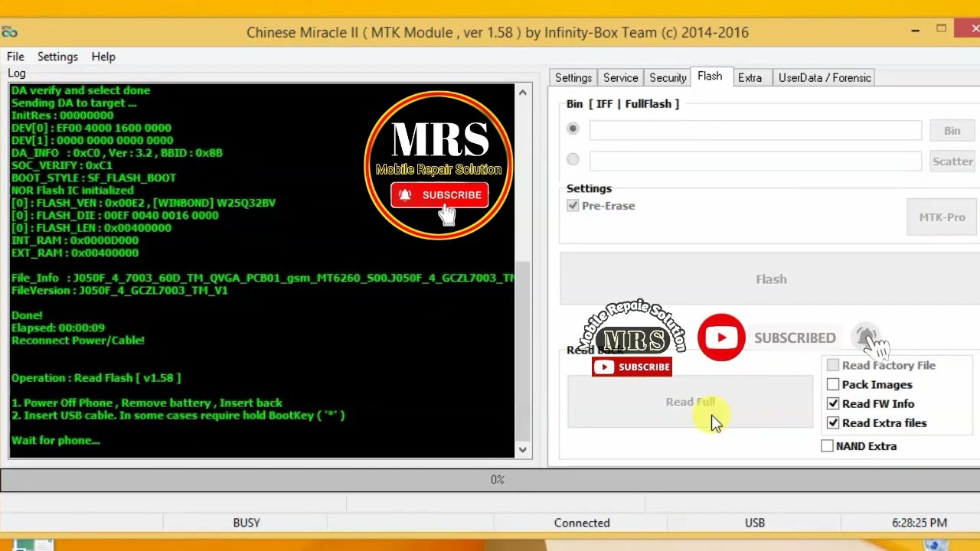Uncheck the Read FW Info checkbox
The width and height of the screenshot is (980, 551).
[833, 404]
